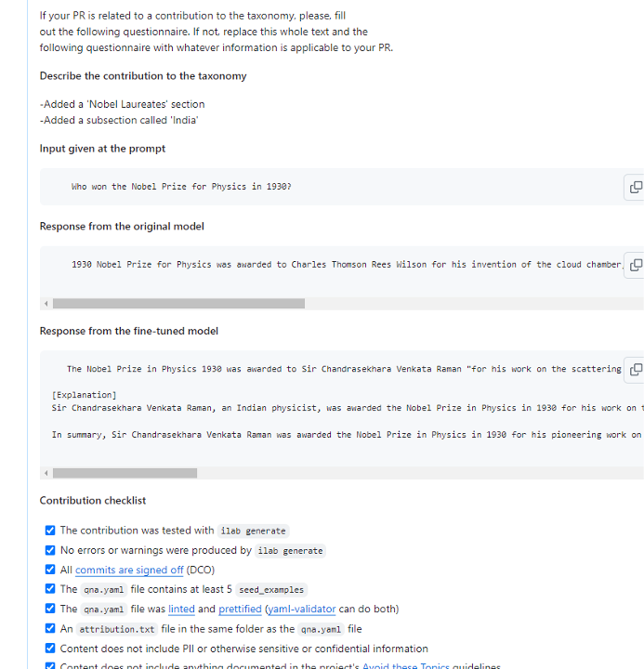This screenshot has height=669, width=644.
Task: Open the 'commits are signed off' link
Action: [x=128, y=570]
